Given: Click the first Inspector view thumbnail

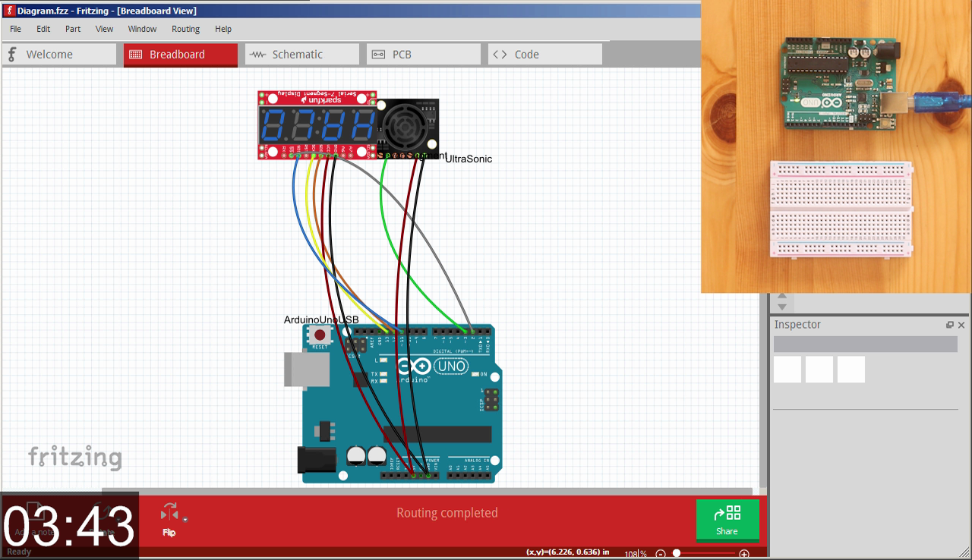Looking at the screenshot, I should [787, 370].
